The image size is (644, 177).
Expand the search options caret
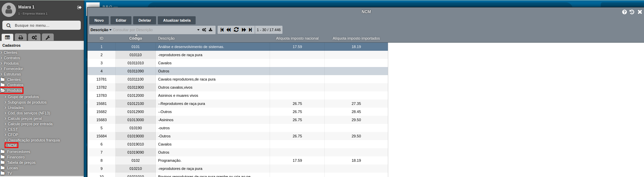198,30
